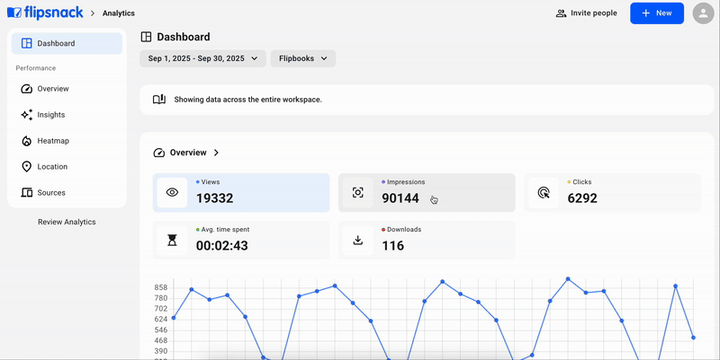This screenshot has height=360, width=720.
Task: Click the Flipsnack logo
Action: [45, 13]
